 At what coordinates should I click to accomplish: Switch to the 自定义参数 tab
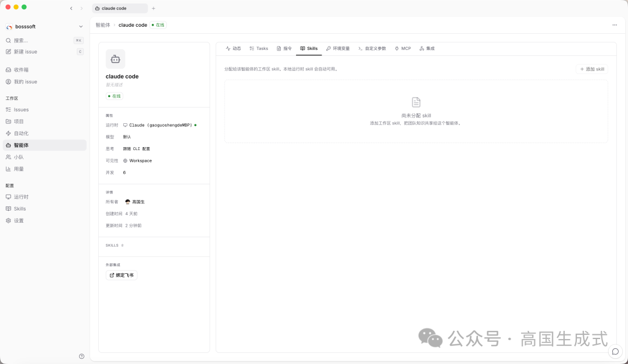pyautogui.click(x=373, y=48)
